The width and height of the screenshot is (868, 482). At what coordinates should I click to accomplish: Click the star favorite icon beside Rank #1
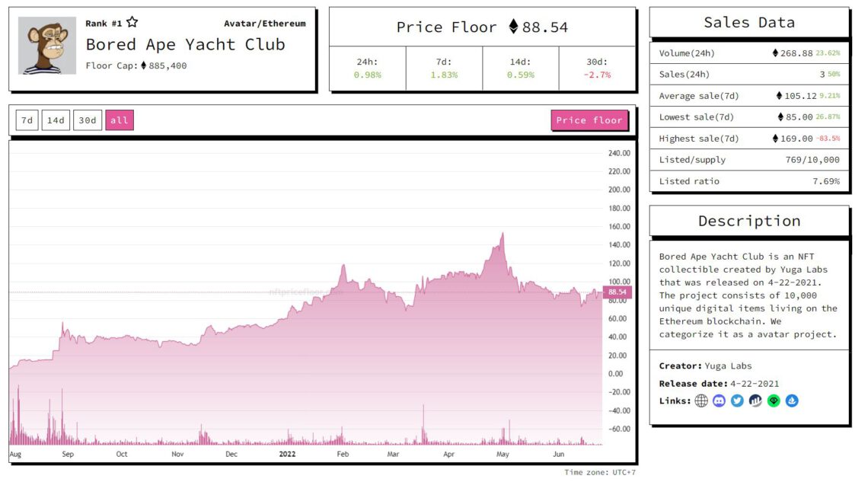[132, 23]
